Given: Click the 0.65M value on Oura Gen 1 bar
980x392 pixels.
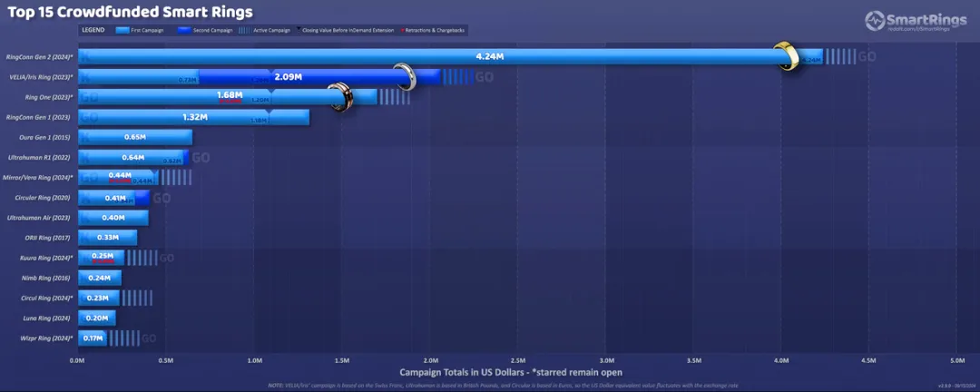Looking at the screenshot, I should pyautogui.click(x=135, y=137).
